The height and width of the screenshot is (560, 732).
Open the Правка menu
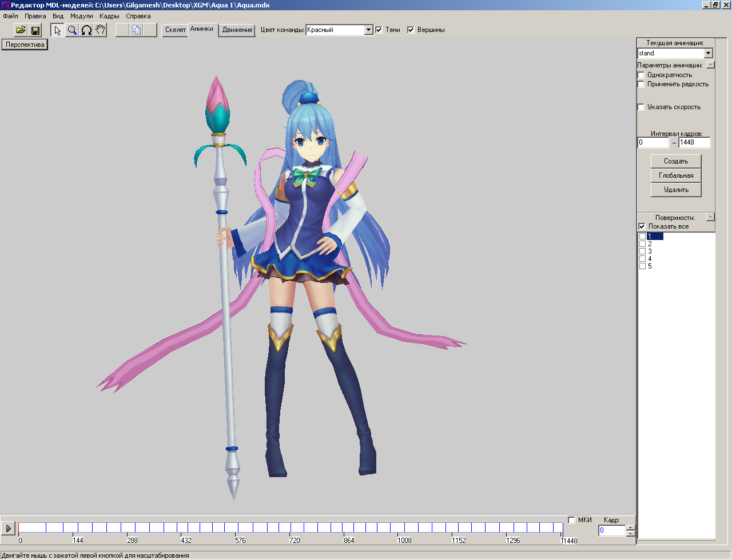(x=35, y=16)
